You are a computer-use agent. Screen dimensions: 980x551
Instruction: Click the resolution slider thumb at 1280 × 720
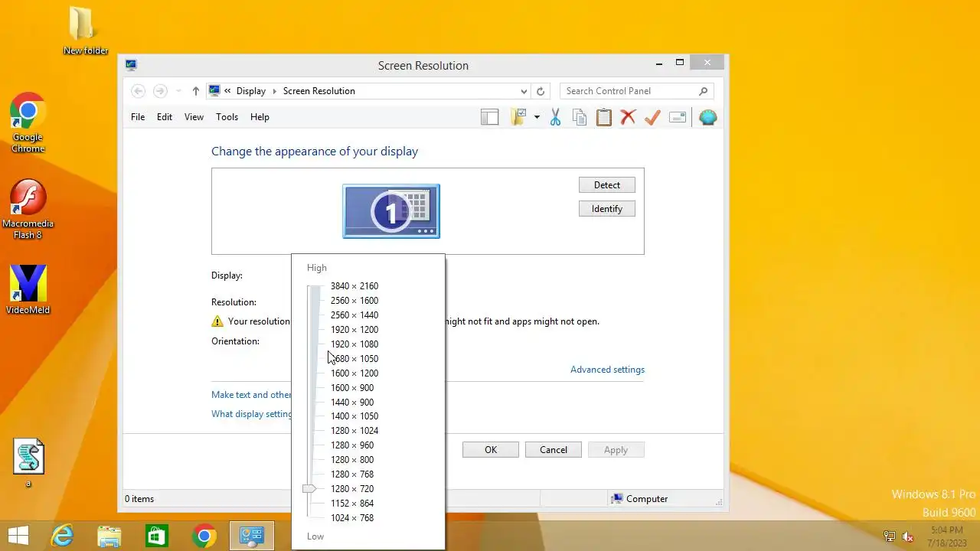[309, 488]
